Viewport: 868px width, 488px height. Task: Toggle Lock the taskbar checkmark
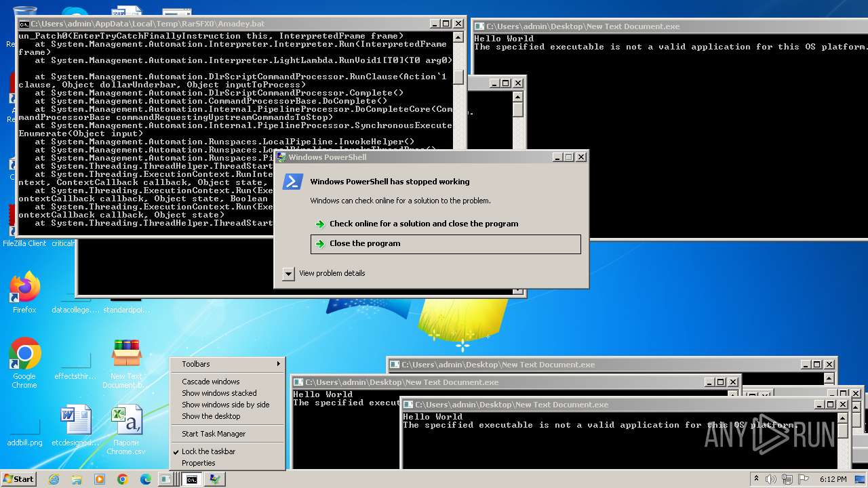pos(228,451)
